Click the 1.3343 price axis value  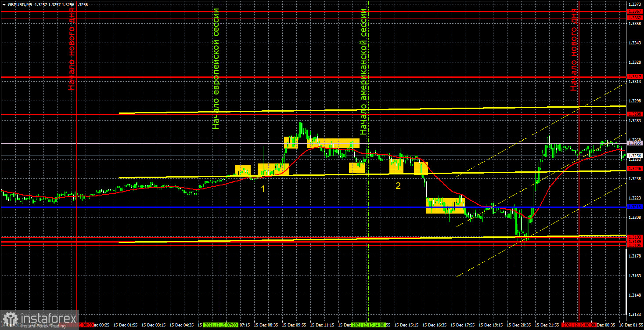pyautogui.click(x=635, y=43)
